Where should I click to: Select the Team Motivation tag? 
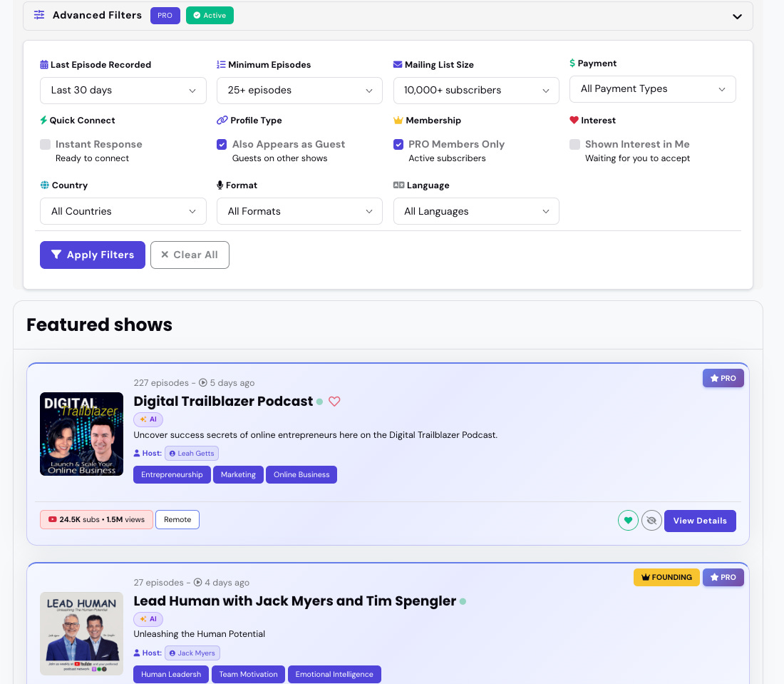(249, 675)
